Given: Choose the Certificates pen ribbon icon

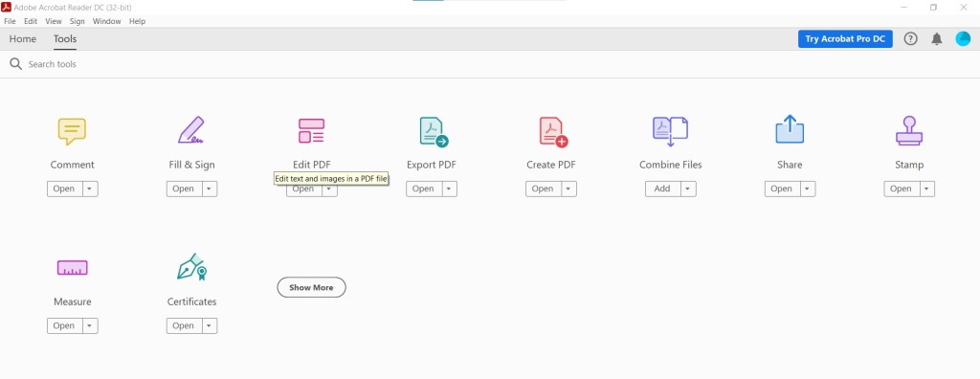Looking at the screenshot, I should pyautogui.click(x=191, y=267).
